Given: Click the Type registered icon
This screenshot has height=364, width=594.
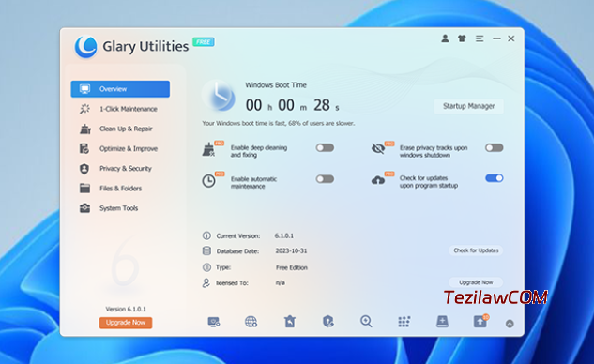Looking at the screenshot, I should tap(206, 267).
